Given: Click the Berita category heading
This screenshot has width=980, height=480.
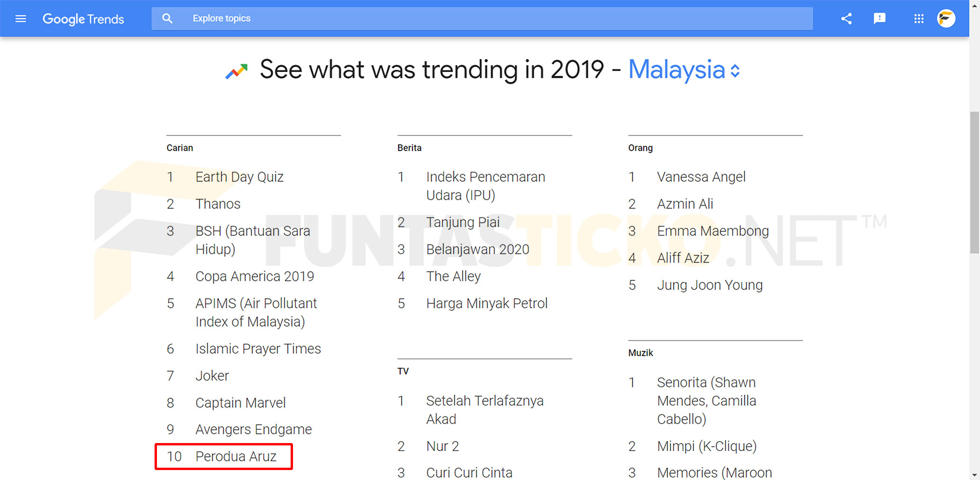Looking at the screenshot, I should 409,148.
